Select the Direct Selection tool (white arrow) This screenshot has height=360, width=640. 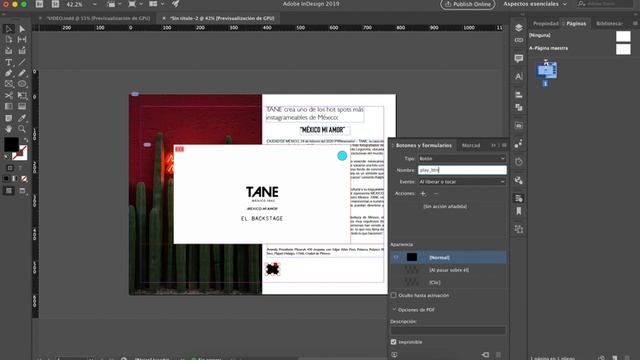coord(22,29)
